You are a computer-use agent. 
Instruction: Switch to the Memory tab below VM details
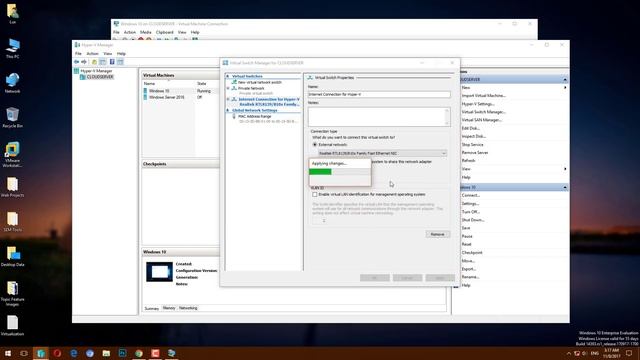click(x=169, y=308)
